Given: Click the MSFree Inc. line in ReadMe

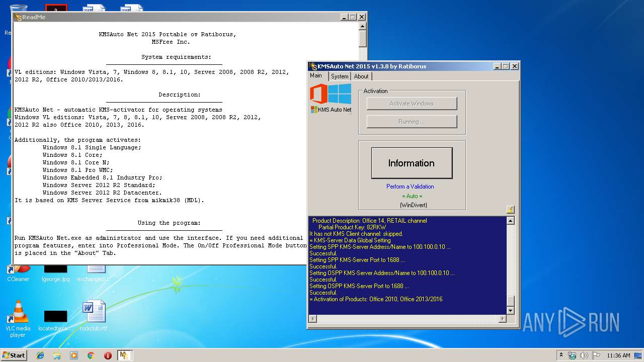Looking at the screenshot, I should [171, 42].
